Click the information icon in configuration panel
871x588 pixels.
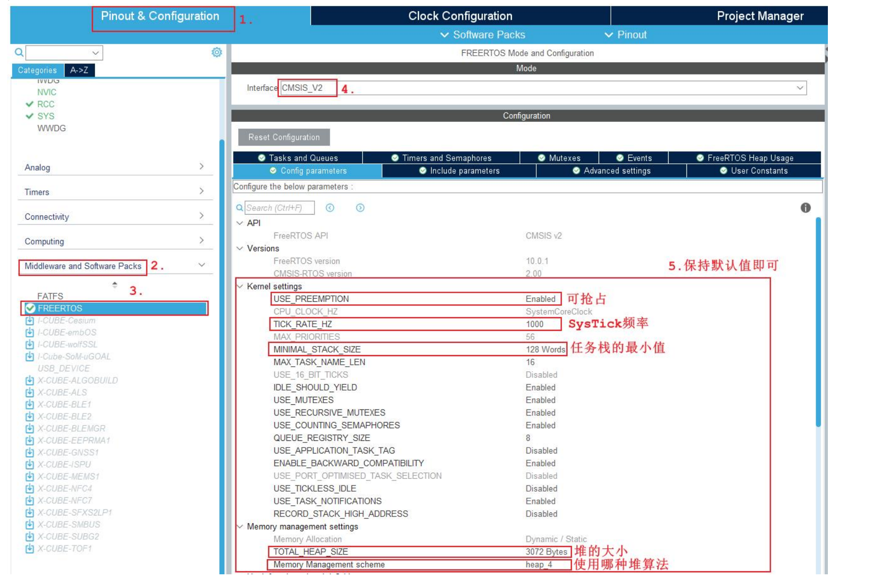pyautogui.click(x=806, y=207)
